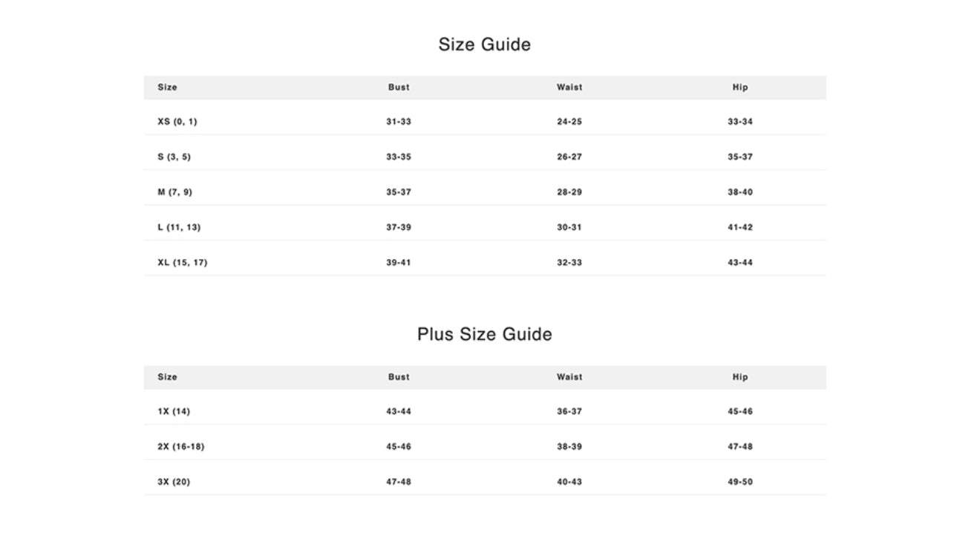The image size is (980, 550).
Task: Click the Waist header in Size Guide table
Action: pyautogui.click(x=569, y=88)
